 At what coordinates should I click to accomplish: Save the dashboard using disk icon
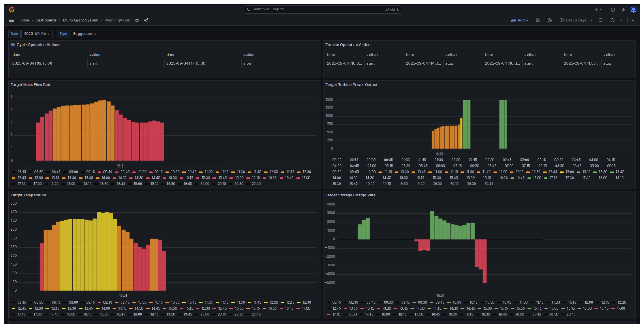click(538, 20)
